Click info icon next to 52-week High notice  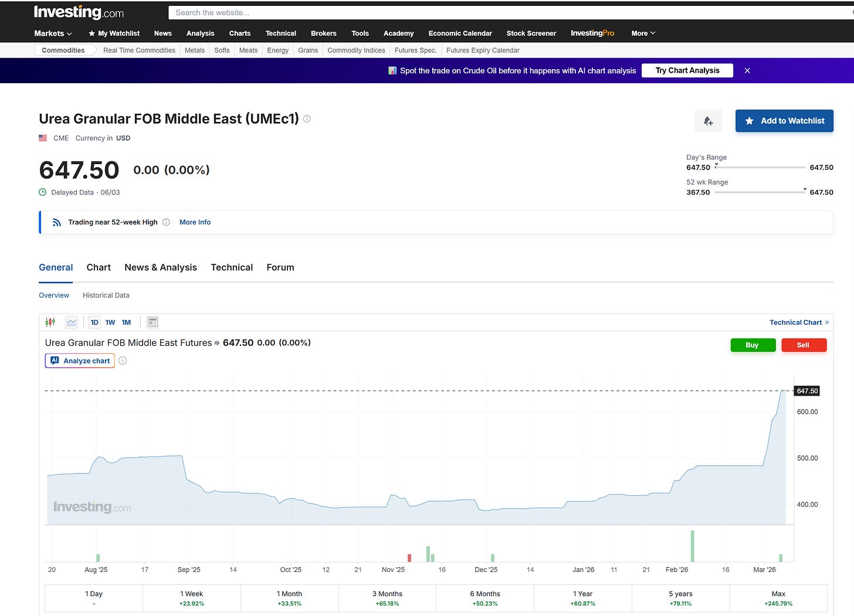point(166,222)
